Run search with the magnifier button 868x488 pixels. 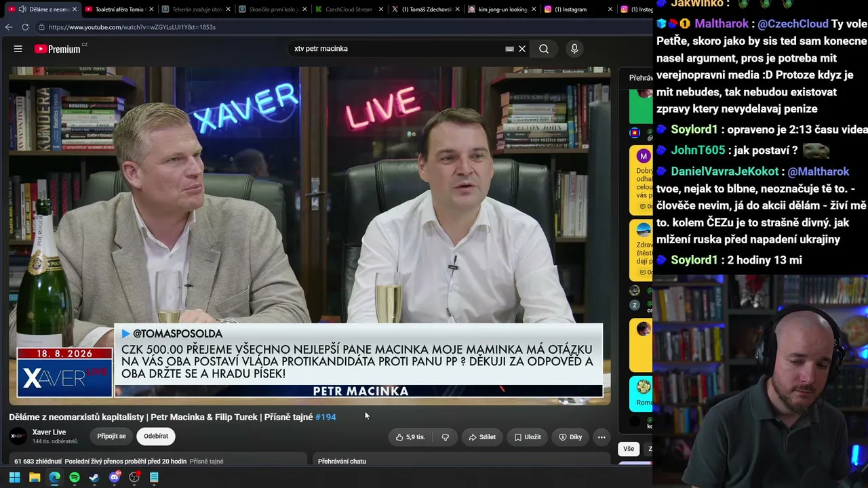pyautogui.click(x=544, y=49)
